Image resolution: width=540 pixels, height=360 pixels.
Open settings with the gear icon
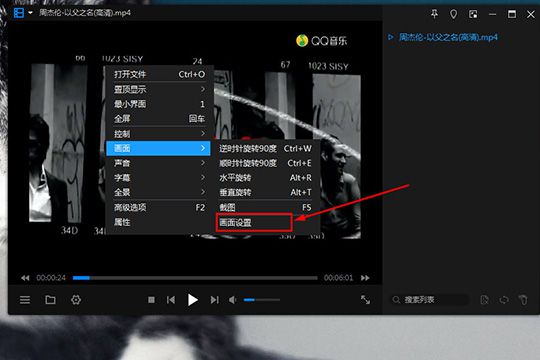coord(76,300)
